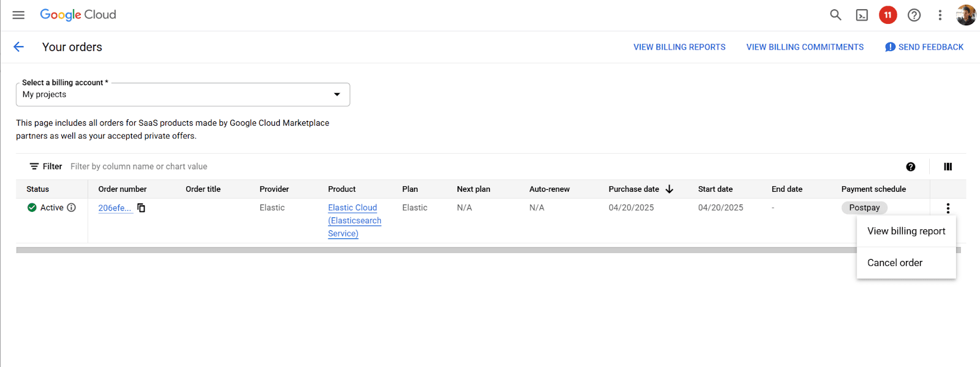The width and height of the screenshot is (980, 367).
Task: Open View Billing Commitments link
Action: pyautogui.click(x=804, y=47)
